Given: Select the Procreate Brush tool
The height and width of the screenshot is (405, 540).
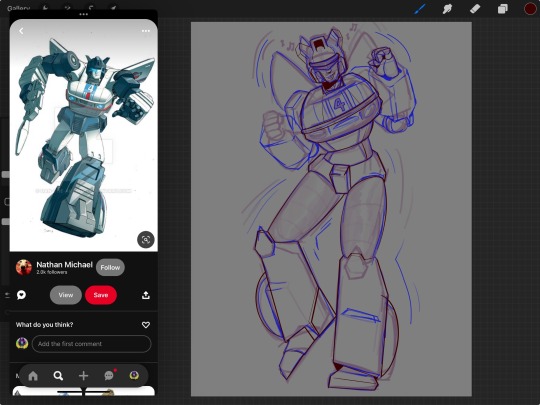Looking at the screenshot, I should [419, 9].
